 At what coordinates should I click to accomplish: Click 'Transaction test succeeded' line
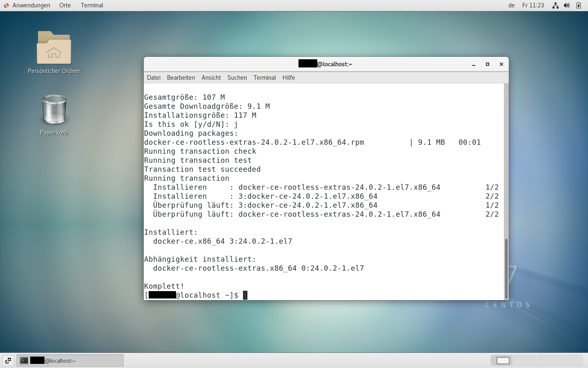tap(202, 169)
